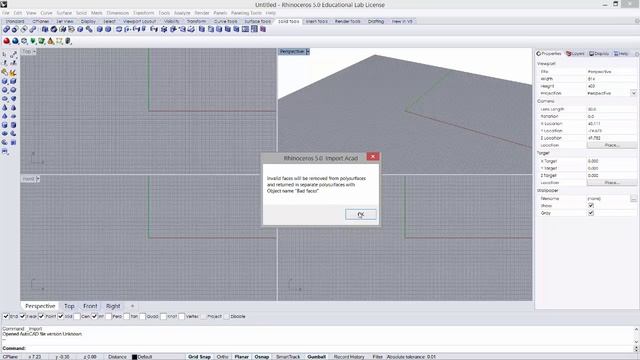Viewport: 640px width, 360px height.
Task: Toggle the Disable osnap checkbox
Action: (x=227, y=316)
